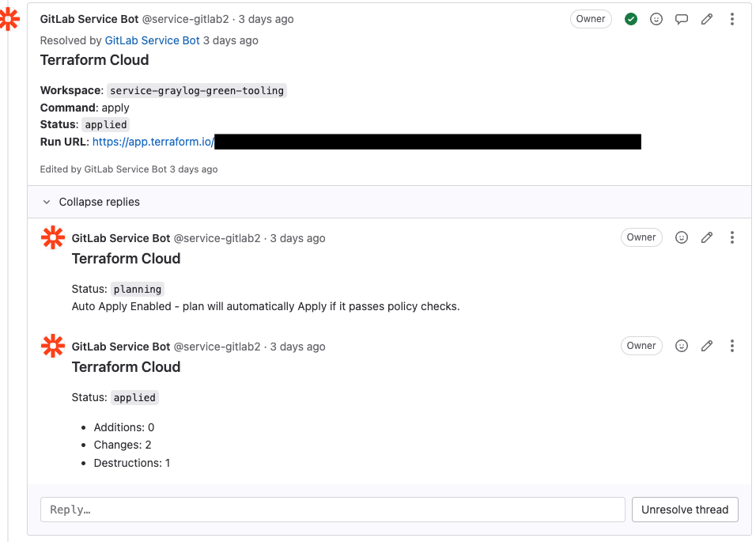Click the Owner badge on top comment
Viewport: 756px width, 542px height.
591,19
